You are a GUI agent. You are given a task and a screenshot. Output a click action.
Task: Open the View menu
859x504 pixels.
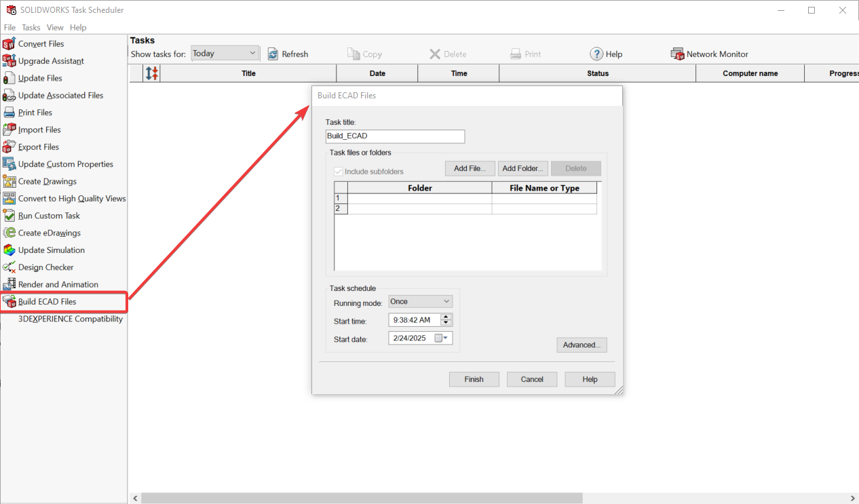tap(55, 27)
